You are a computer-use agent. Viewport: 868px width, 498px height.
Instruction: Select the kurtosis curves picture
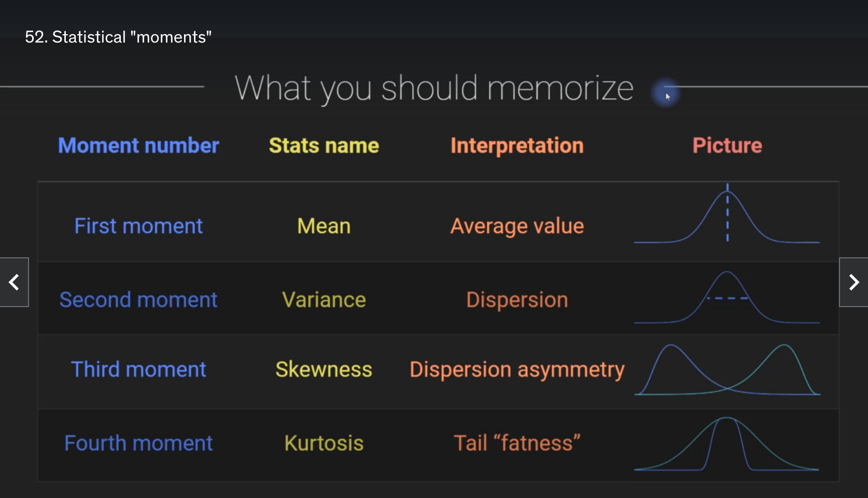pyautogui.click(x=727, y=444)
